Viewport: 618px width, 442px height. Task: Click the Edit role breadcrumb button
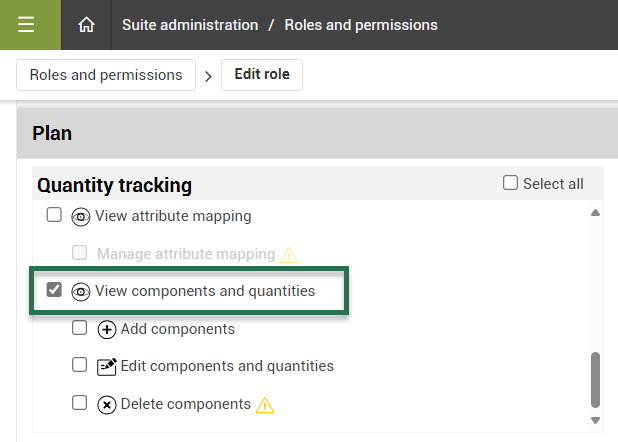pos(262,75)
